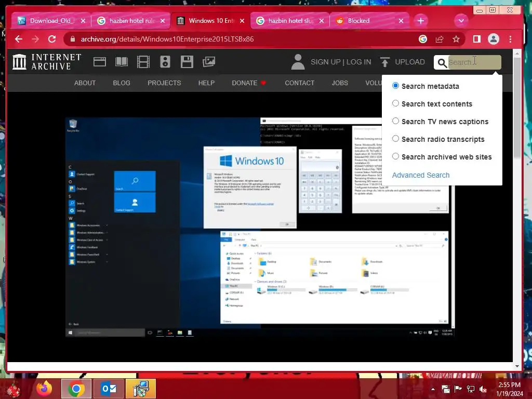The image size is (532, 399).
Task: Click the browser forward arrow
Action: click(x=35, y=39)
